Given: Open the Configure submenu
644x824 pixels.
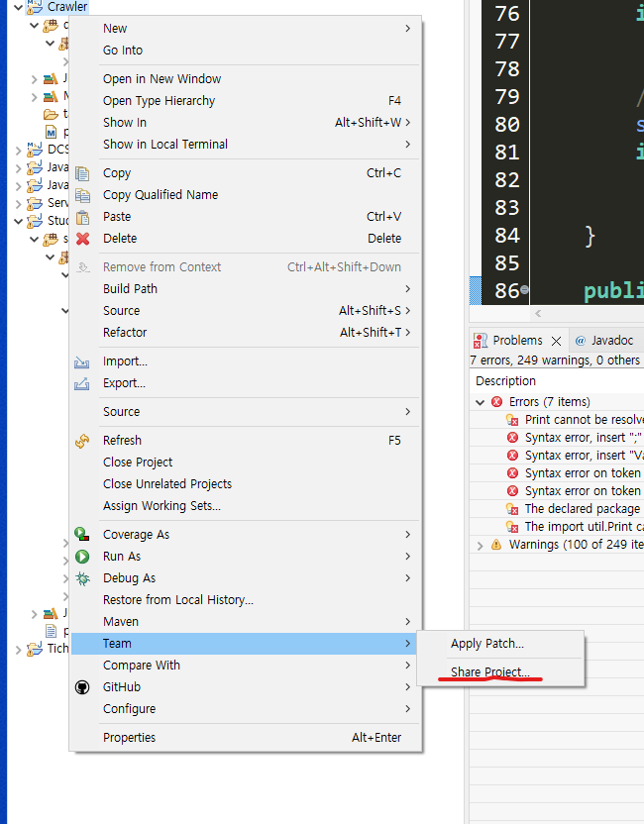Looking at the screenshot, I should [245, 709].
